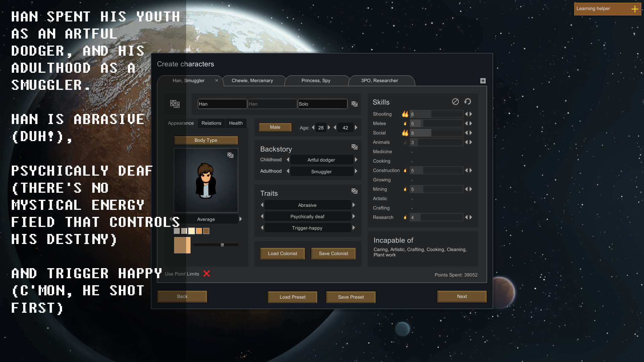Open the Learning helper panel

[607, 9]
